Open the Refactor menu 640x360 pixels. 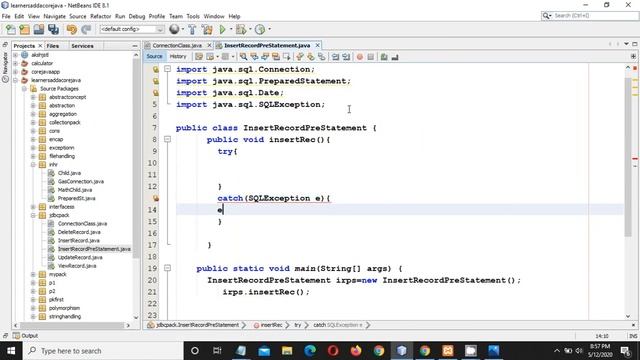(100, 16)
